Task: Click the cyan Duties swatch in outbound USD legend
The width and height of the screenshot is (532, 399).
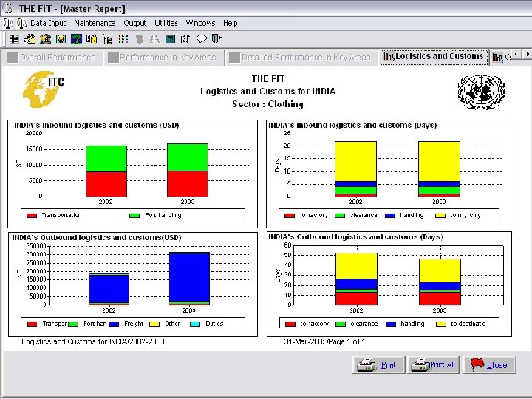Action: coord(195,324)
